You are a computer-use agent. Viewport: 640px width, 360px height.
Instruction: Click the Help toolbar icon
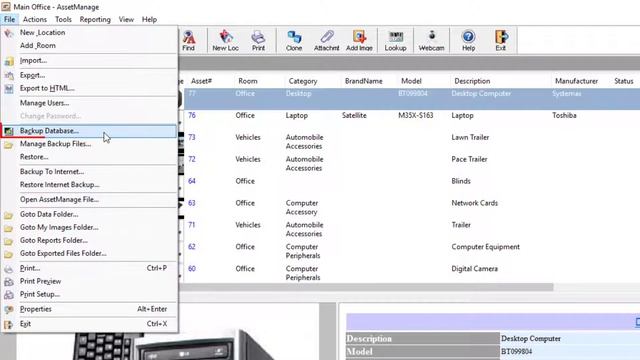[x=468, y=40]
